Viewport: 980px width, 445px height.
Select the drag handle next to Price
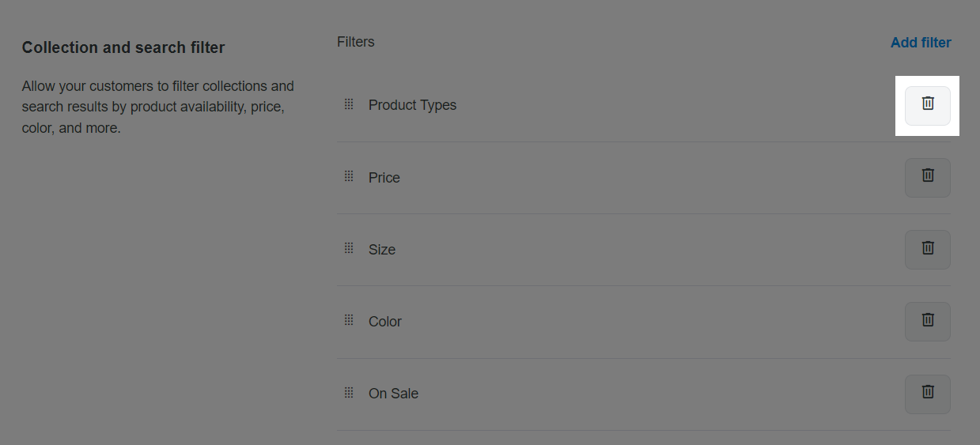349,176
